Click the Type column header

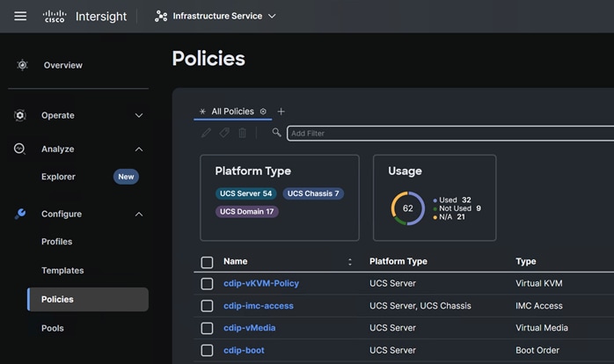point(525,261)
